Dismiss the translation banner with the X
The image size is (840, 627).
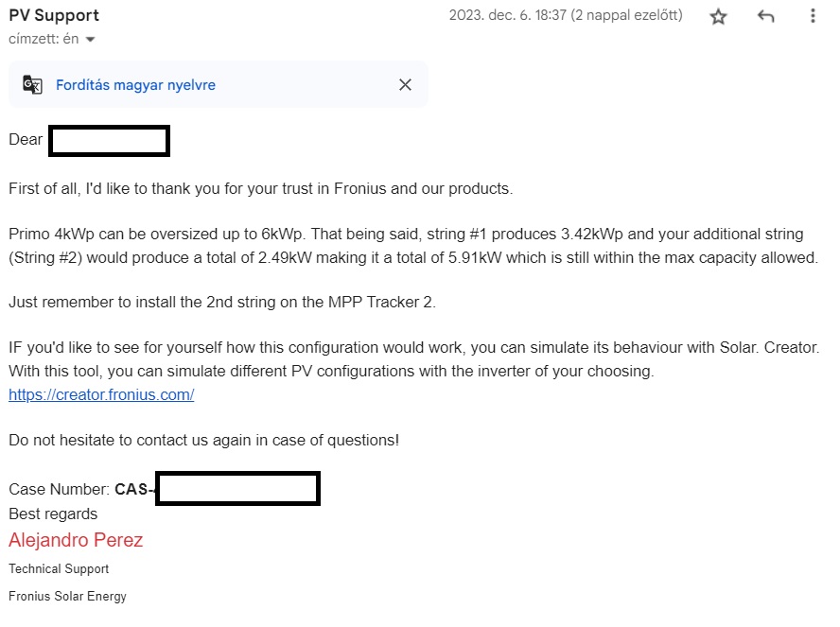[x=405, y=84]
